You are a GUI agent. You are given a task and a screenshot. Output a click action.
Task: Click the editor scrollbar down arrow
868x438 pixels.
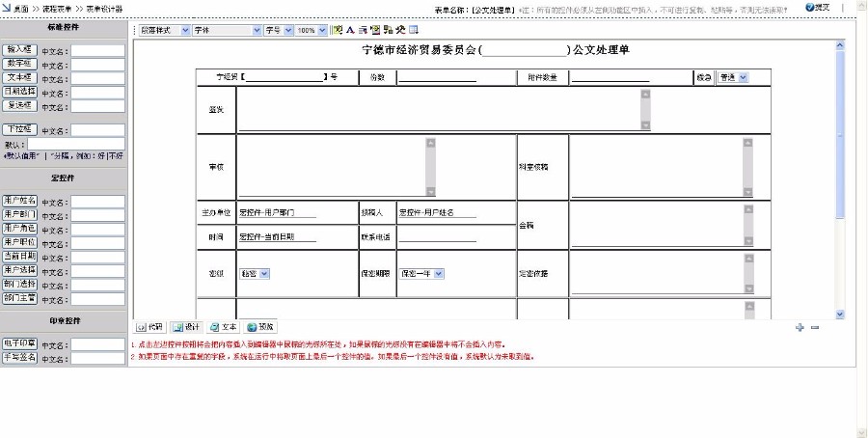(840, 314)
